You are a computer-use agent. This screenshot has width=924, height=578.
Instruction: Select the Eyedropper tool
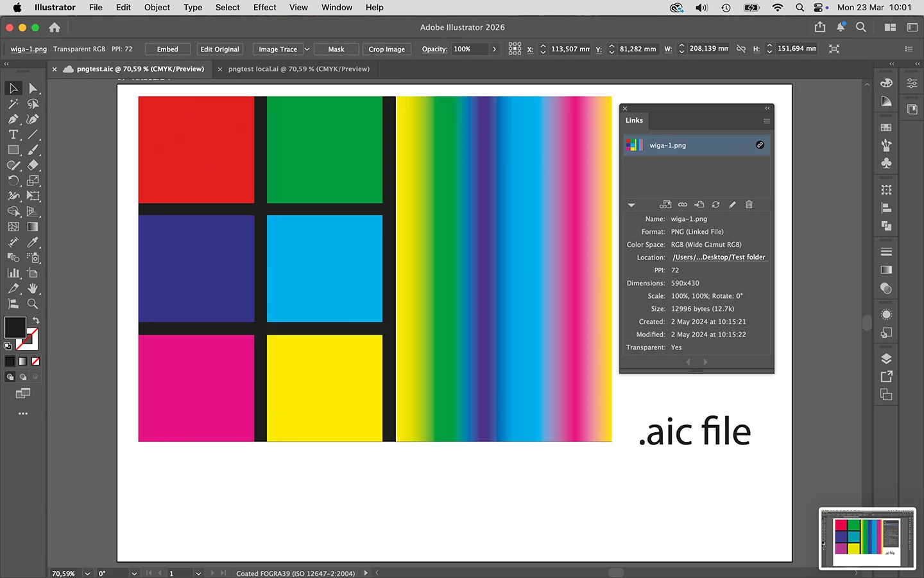pyautogui.click(x=33, y=242)
